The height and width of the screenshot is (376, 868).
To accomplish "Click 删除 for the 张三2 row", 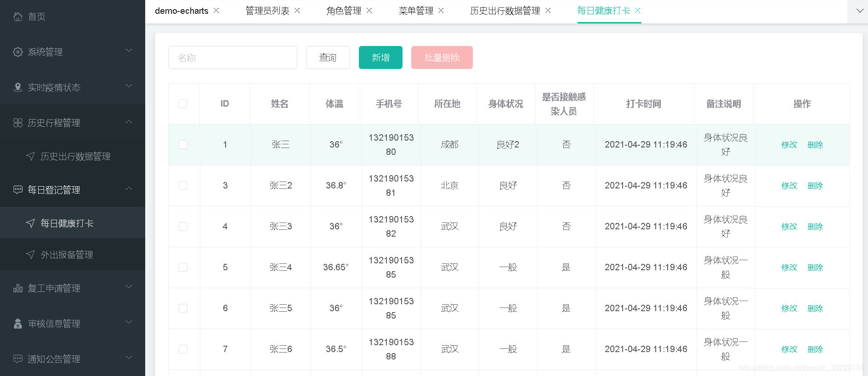I will (x=815, y=186).
